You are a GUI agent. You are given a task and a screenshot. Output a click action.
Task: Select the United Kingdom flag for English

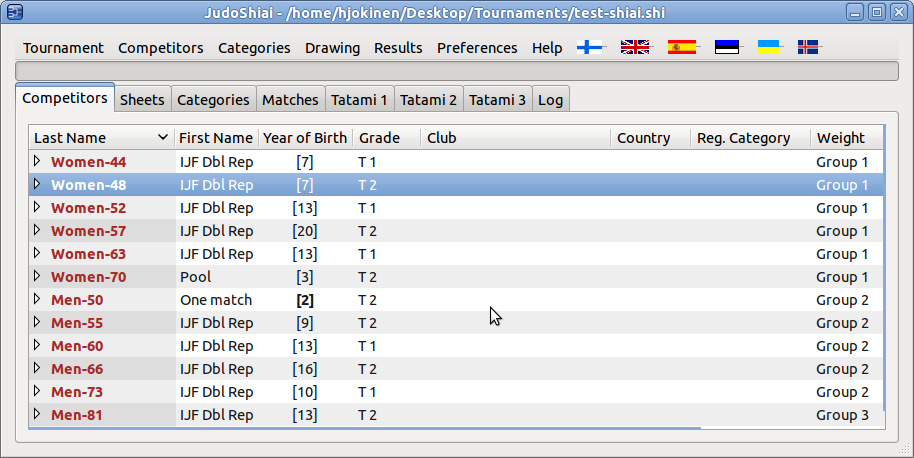tap(635, 47)
